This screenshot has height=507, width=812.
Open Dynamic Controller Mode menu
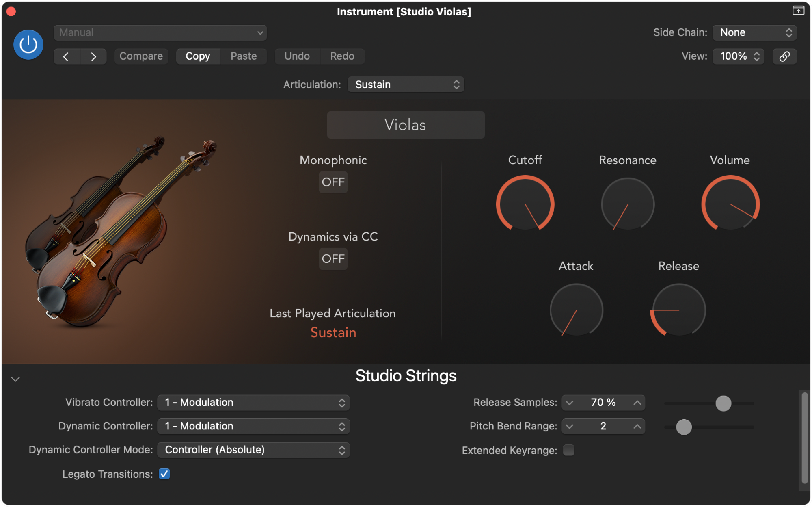[x=254, y=450]
